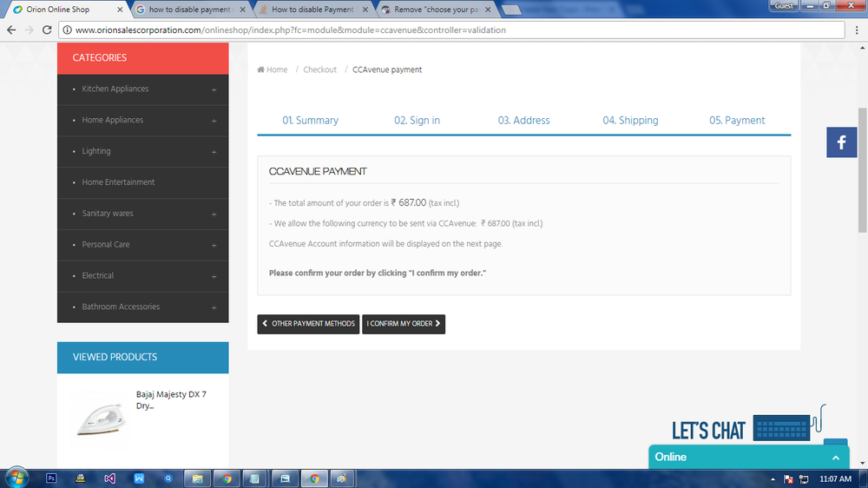Screen dimensions: 868x488
Task: Click the Bajaj iron product thumbnail
Action: [102, 419]
